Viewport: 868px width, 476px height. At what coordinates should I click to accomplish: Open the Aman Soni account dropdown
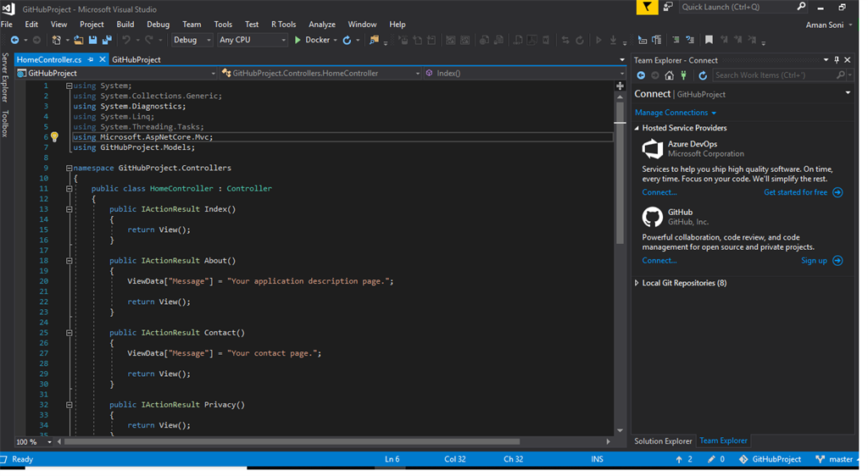(x=829, y=25)
